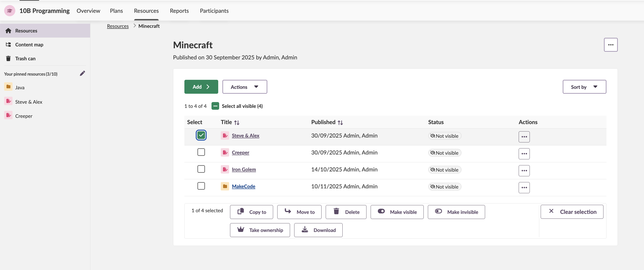The width and height of the screenshot is (644, 270).
Task: Toggle the Select all visible checkbox
Action: click(215, 106)
